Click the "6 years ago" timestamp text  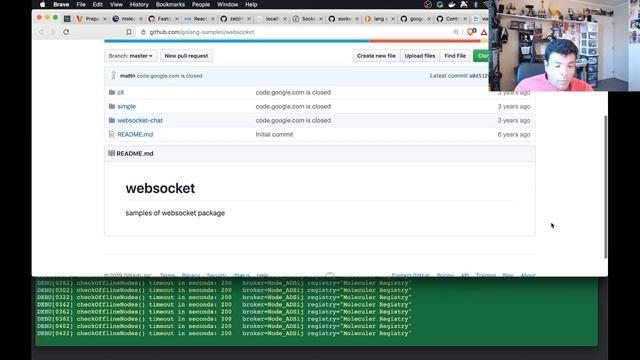click(x=514, y=134)
